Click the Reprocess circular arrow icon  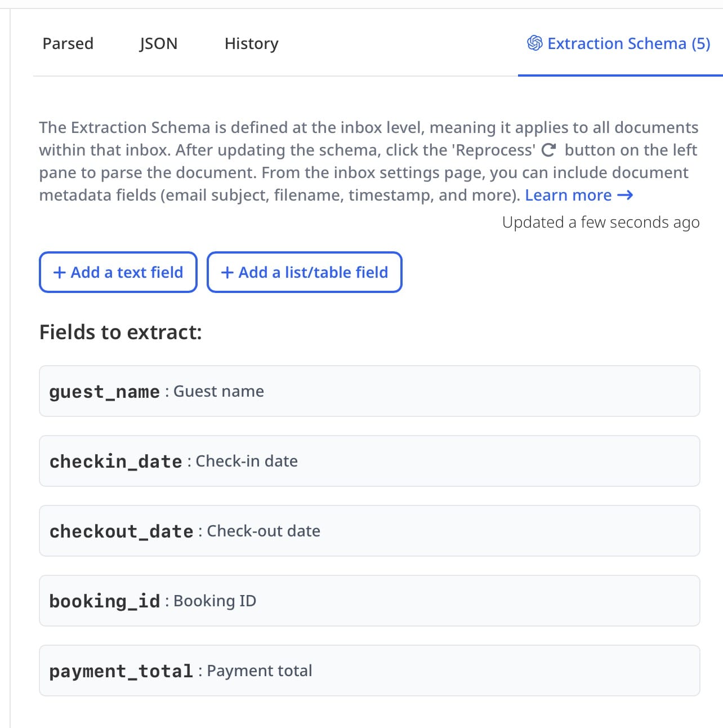click(x=548, y=150)
